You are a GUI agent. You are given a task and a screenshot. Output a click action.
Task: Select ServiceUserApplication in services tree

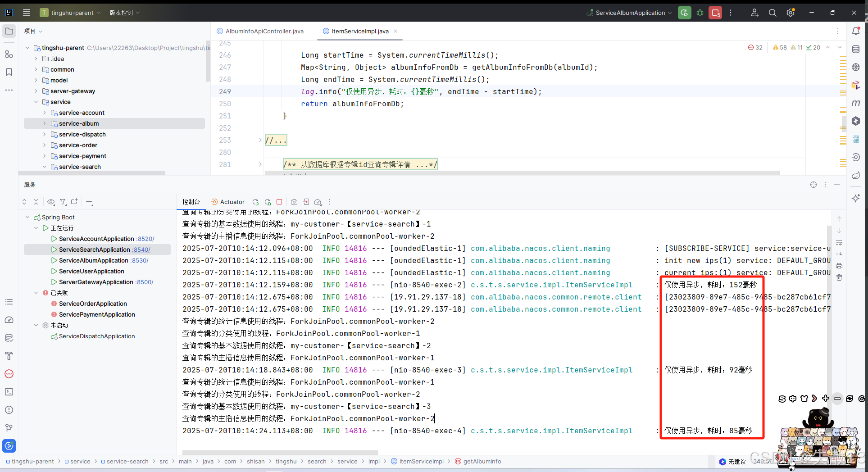[91, 271]
